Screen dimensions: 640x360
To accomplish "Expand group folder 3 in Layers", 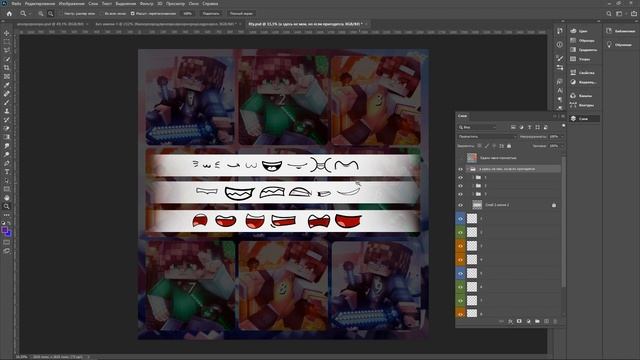I will click(x=473, y=194).
